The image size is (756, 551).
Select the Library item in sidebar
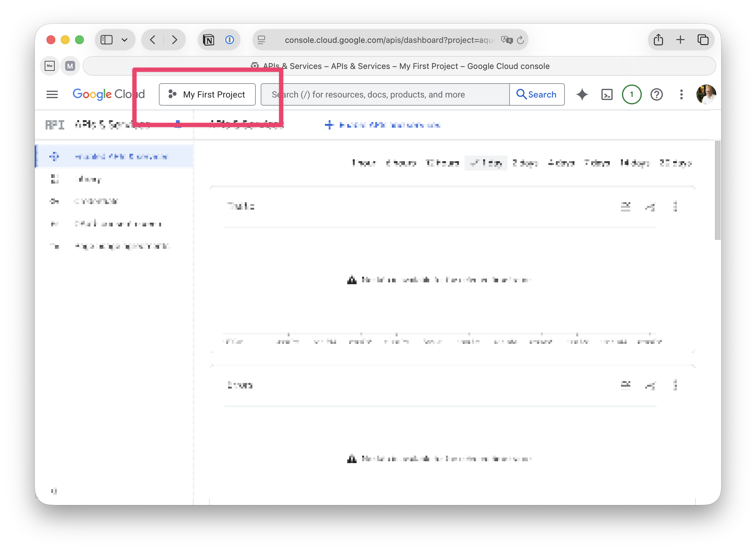pos(88,179)
